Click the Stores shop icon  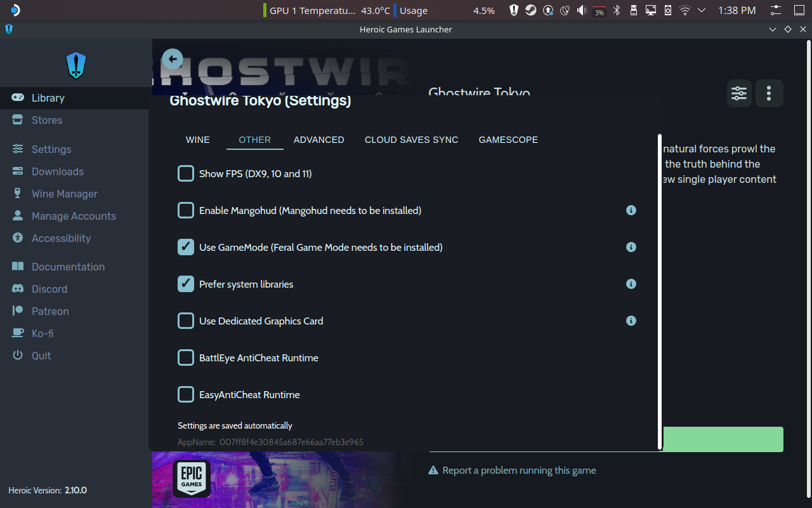tap(18, 120)
